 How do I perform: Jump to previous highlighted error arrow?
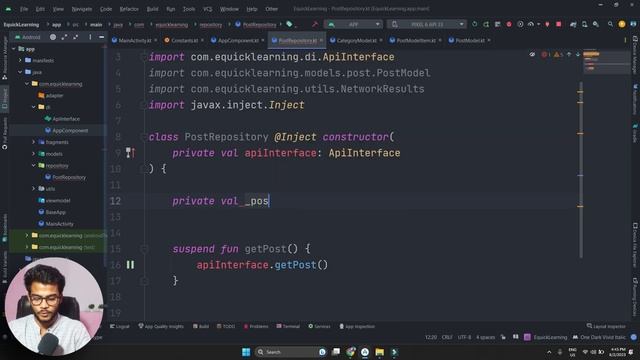click(569, 54)
